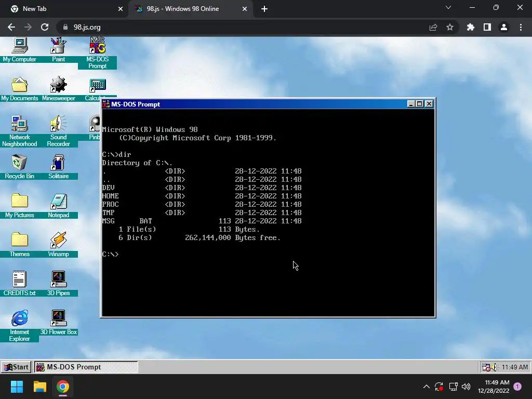Screen dimensions: 532x399
Task: Open My Computer desktop icon
Action: click(19, 50)
